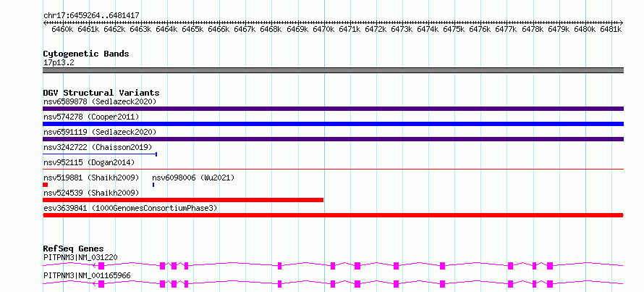Click the nsv524539 (Shaikh2009) label
Viewport: 644px width, 292px height.
click(91, 193)
